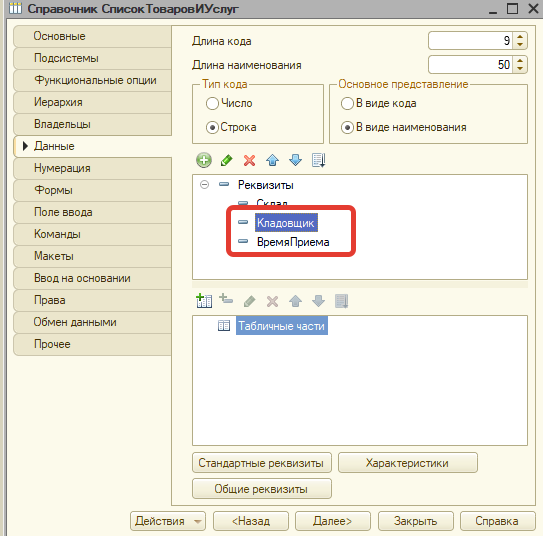Decrease Длина кода with down arrow
Screen dimensions: 543x536
pyautogui.click(x=520, y=44)
